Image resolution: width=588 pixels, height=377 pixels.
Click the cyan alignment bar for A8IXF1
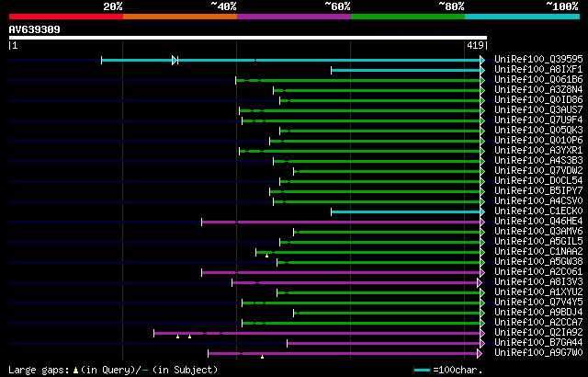406,70
